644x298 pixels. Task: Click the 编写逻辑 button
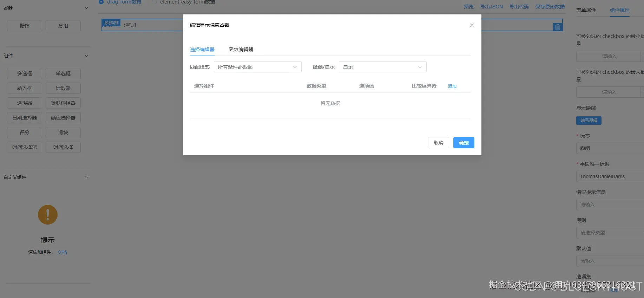coord(589,121)
